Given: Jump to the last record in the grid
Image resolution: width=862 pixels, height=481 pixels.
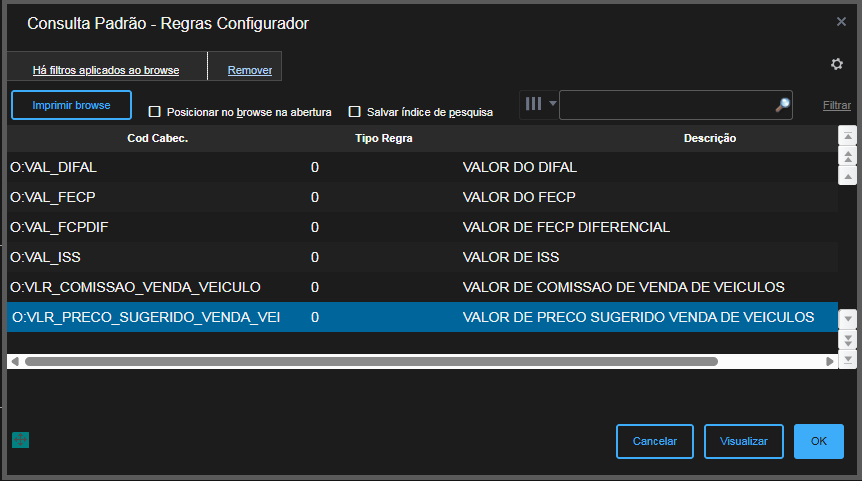Looking at the screenshot, I should [848, 358].
